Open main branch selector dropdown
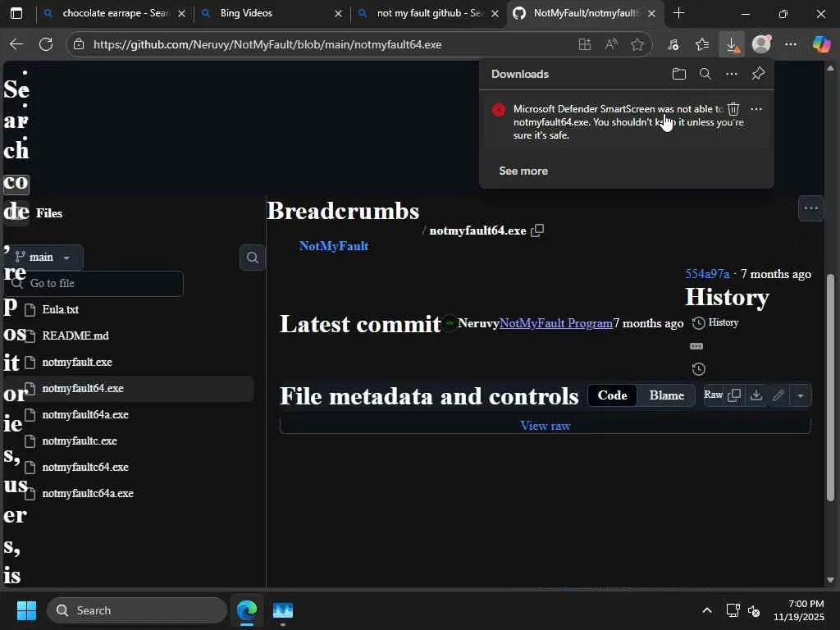The width and height of the screenshot is (840, 630). pyautogui.click(x=43, y=258)
